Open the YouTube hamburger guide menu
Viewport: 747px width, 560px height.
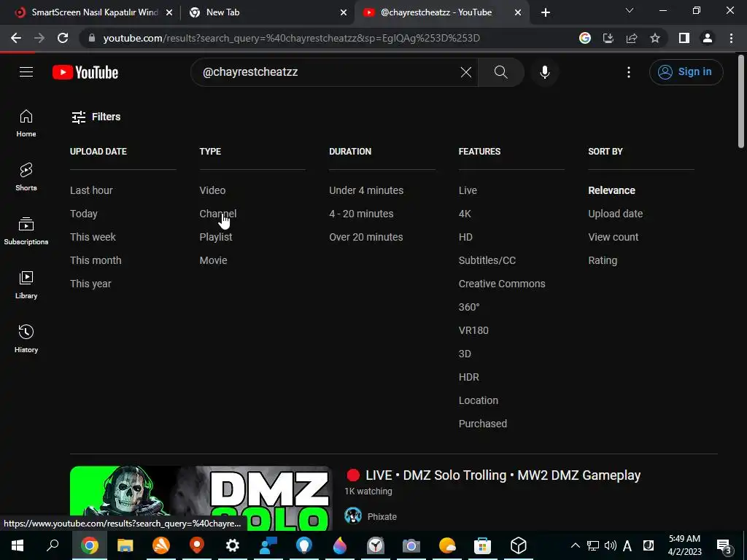tap(26, 72)
